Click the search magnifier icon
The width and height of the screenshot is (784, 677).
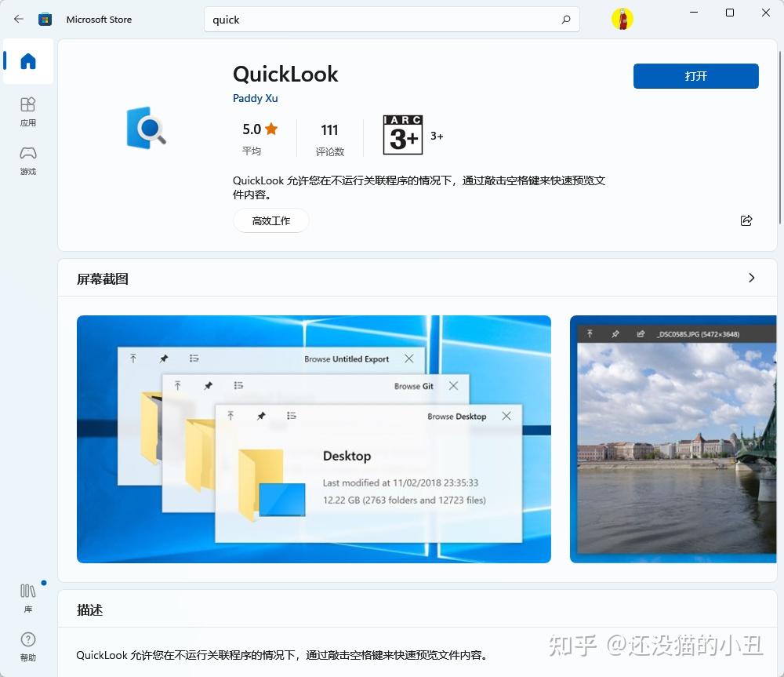[565, 20]
